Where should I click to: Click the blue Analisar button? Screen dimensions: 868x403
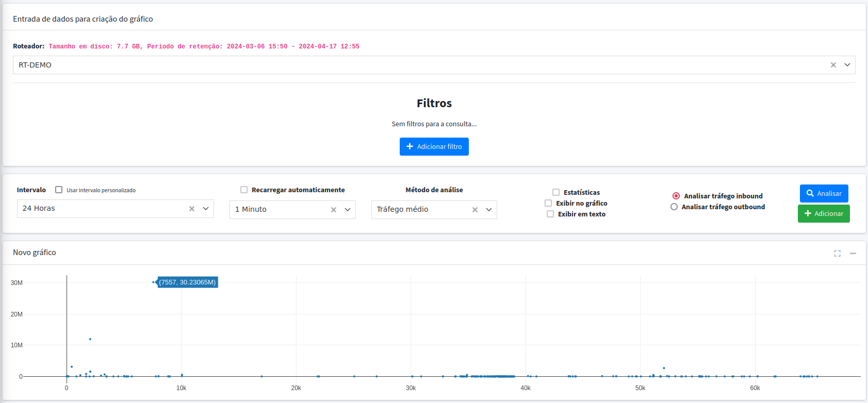[824, 193]
